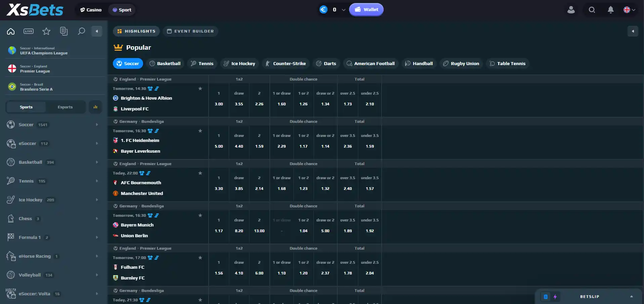Open the Wallet button
Screen dimensions: 644x304
point(366,10)
